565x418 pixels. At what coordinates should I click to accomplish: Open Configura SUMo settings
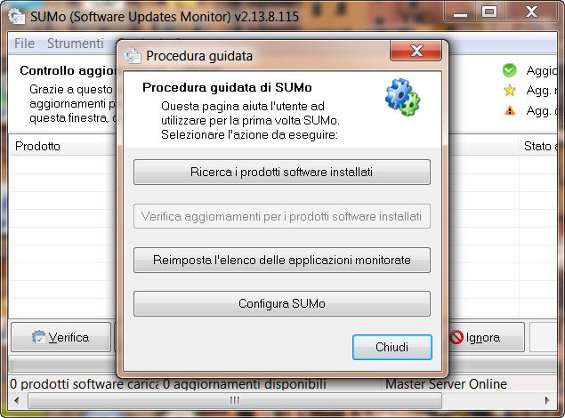pyautogui.click(x=282, y=304)
